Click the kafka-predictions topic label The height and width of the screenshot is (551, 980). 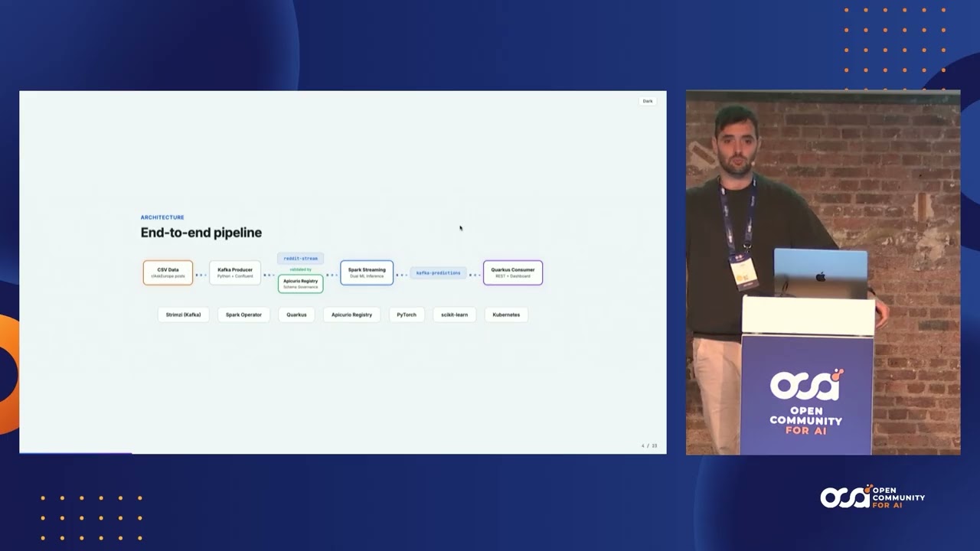click(439, 273)
